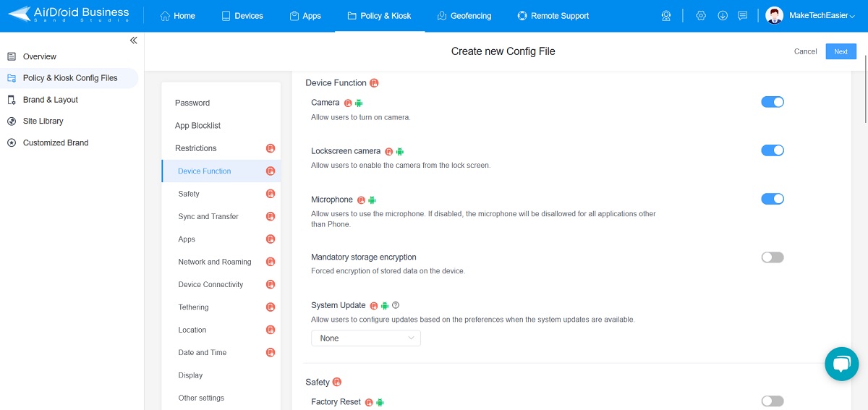Select Safety in the settings list
Image resolution: width=868 pixels, height=410 pixels.
[x=189, y=194]
